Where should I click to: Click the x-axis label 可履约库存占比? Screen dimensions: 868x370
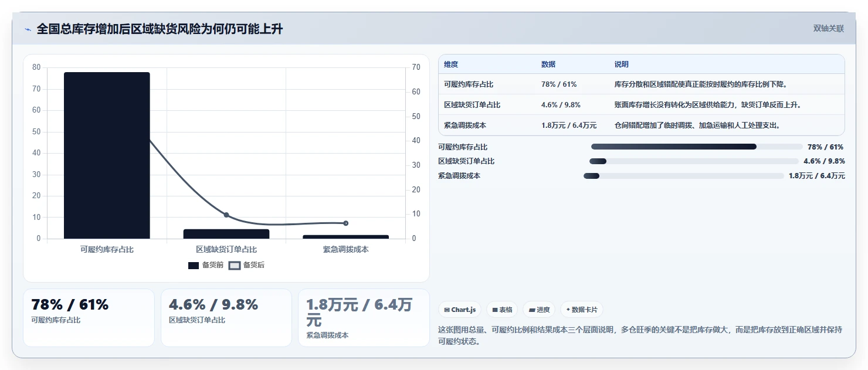coord(107,250)
